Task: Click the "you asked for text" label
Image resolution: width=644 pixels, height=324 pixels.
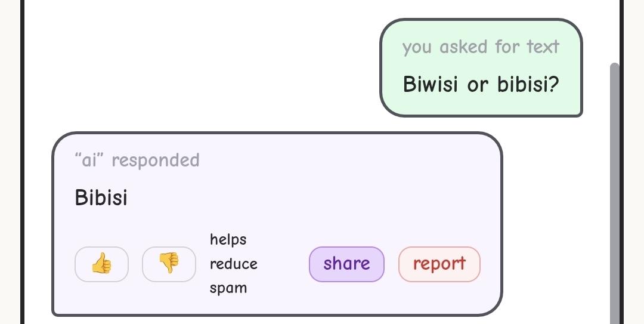Action: click(x=481, y=47)
